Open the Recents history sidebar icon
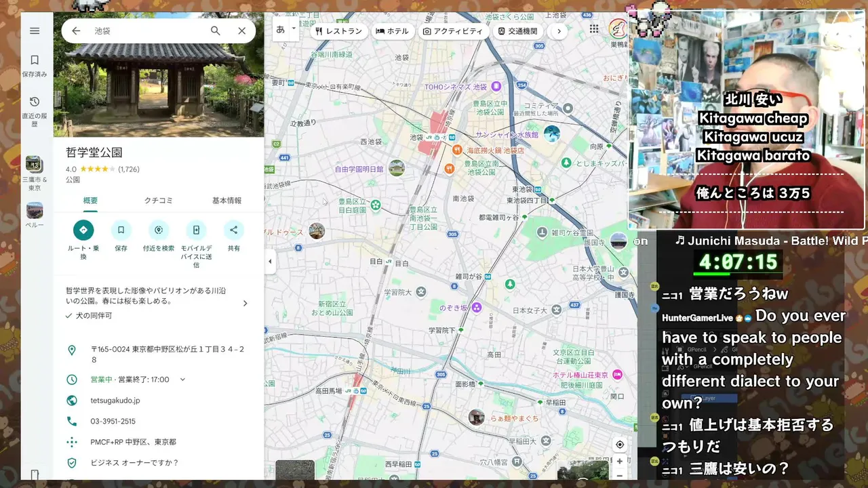 (x=35, y=110)
